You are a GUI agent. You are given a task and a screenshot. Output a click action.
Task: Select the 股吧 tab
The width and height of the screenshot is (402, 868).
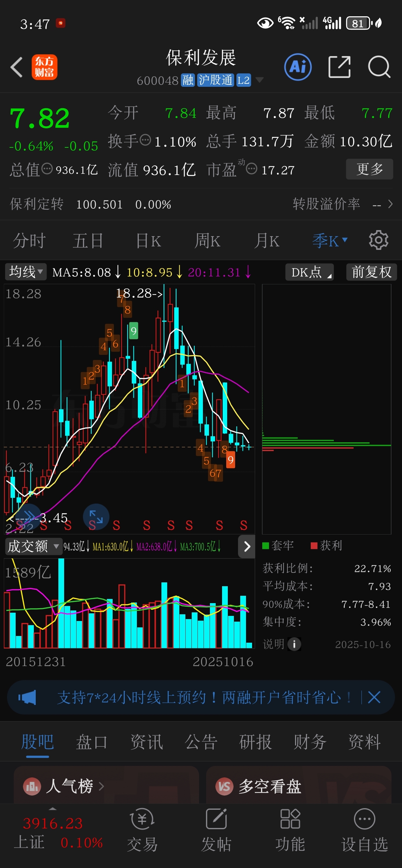(37, 742)
